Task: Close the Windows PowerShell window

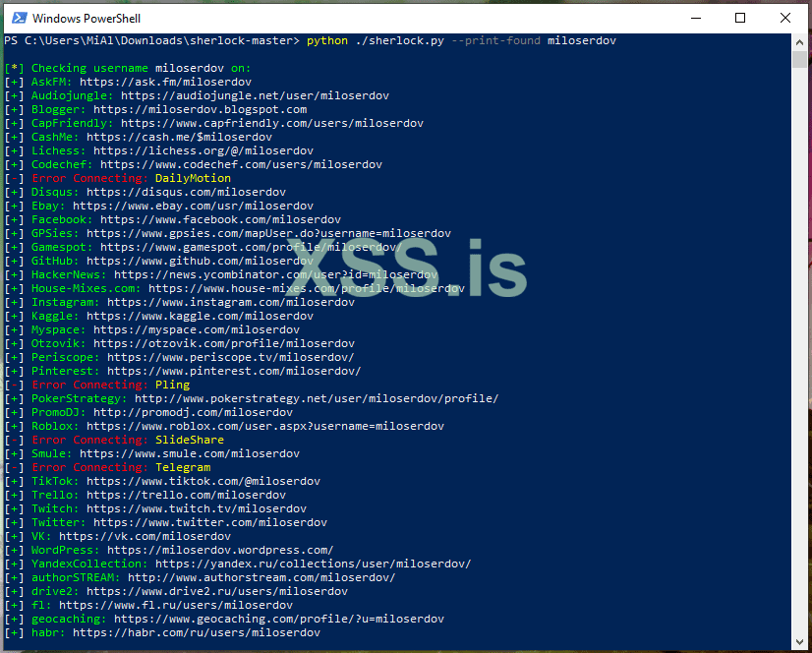Action: pyautogui.click(x=785, y=18)
